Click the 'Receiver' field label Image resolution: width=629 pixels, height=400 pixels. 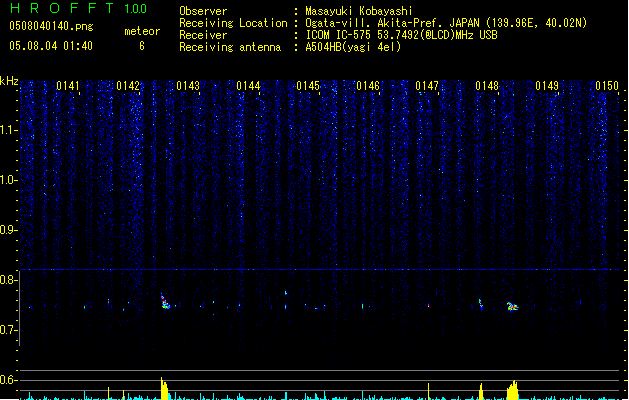pyautogui.click(x=203, y=35)
